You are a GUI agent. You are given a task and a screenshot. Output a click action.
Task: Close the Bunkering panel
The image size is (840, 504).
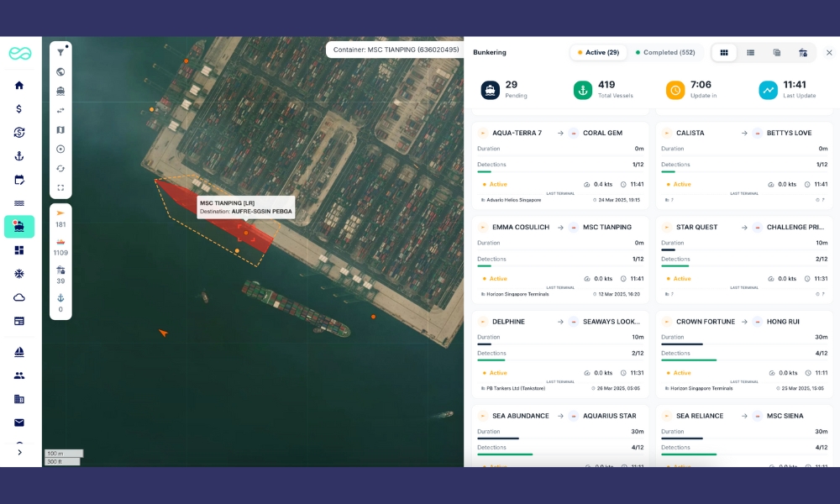point(829,53)
